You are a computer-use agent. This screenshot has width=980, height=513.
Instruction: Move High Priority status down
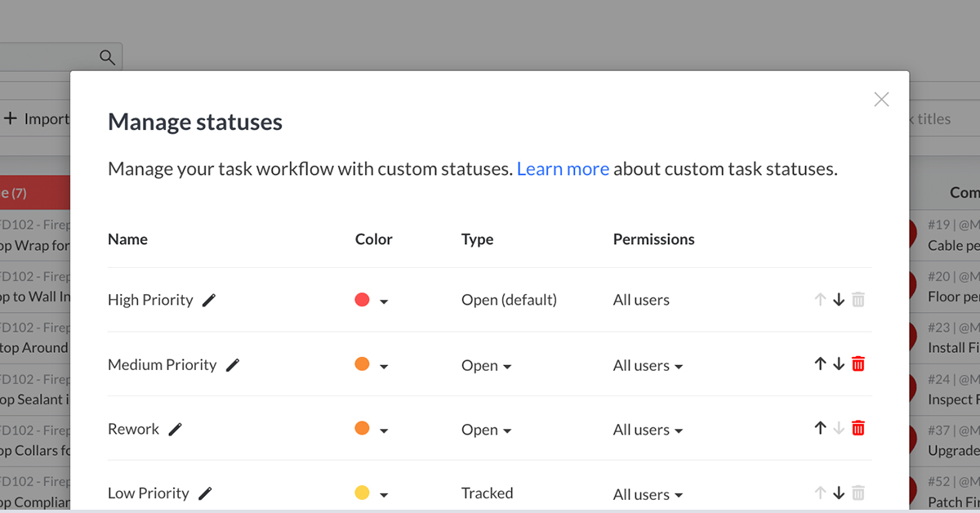[839, 300]
